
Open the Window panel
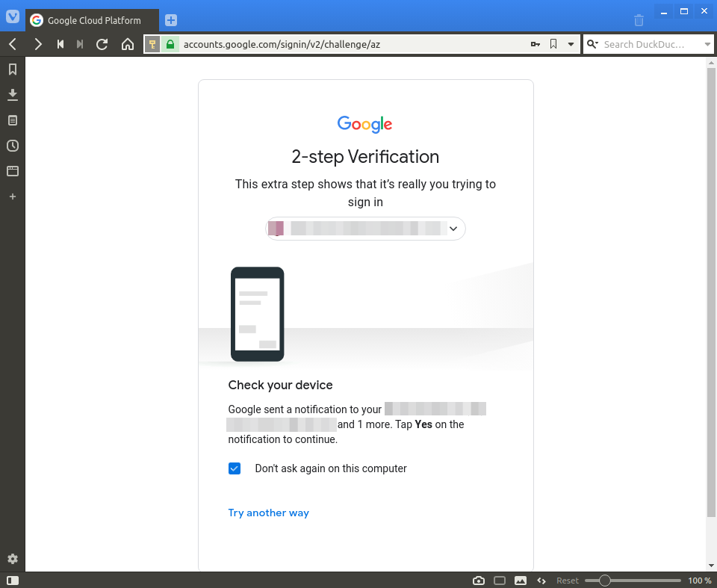(x=13, y=171)
